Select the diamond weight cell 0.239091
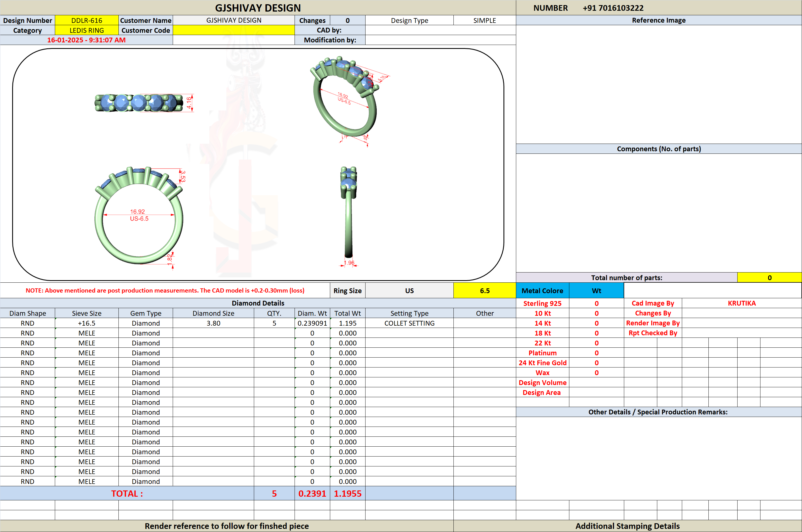 312,323
